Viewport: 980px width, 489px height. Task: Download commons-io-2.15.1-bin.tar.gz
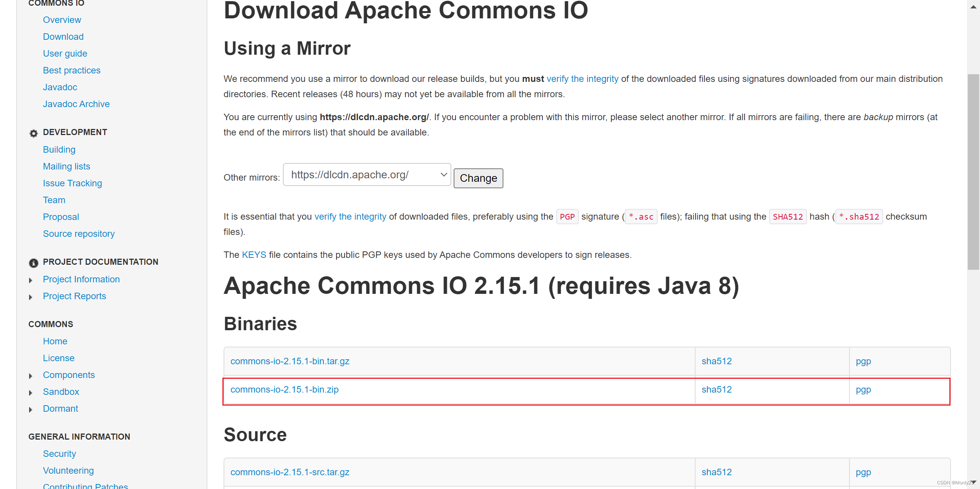pos(289,361)
